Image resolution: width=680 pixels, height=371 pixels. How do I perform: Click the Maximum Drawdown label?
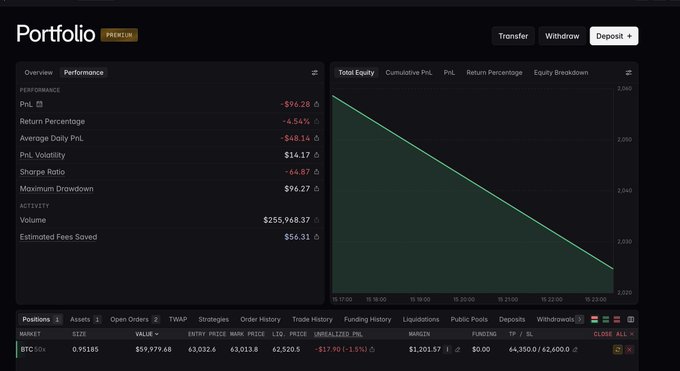[56, 189]
